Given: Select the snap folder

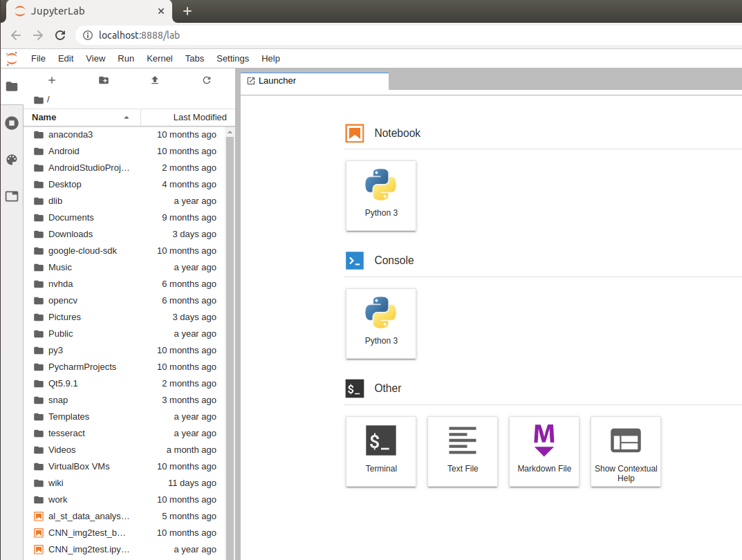Looking at the screenshot, I should (125, 400).
